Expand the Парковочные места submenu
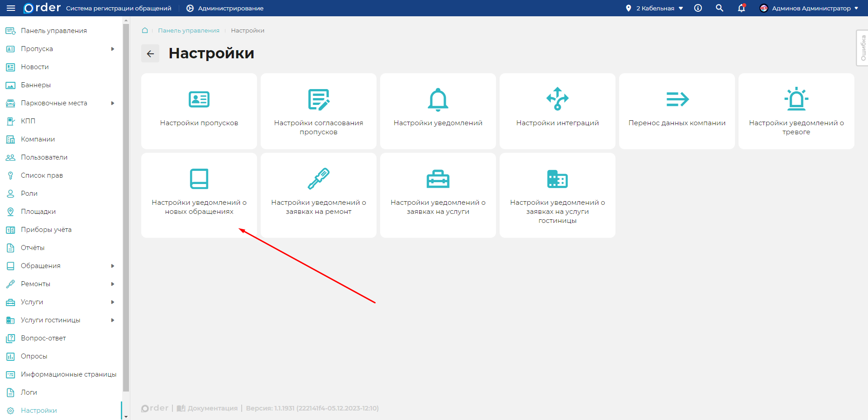Image resolution: width=868 pixels, height=420 pixels. (113, 103)
